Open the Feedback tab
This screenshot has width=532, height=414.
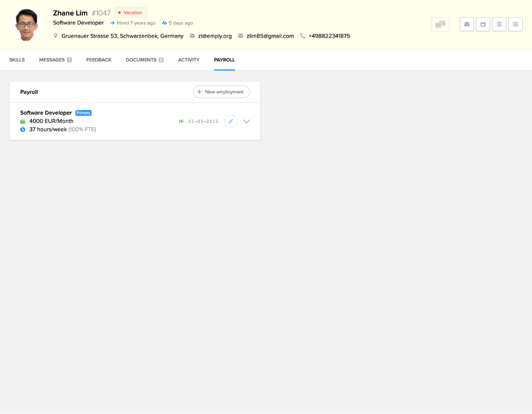(99, 60)
